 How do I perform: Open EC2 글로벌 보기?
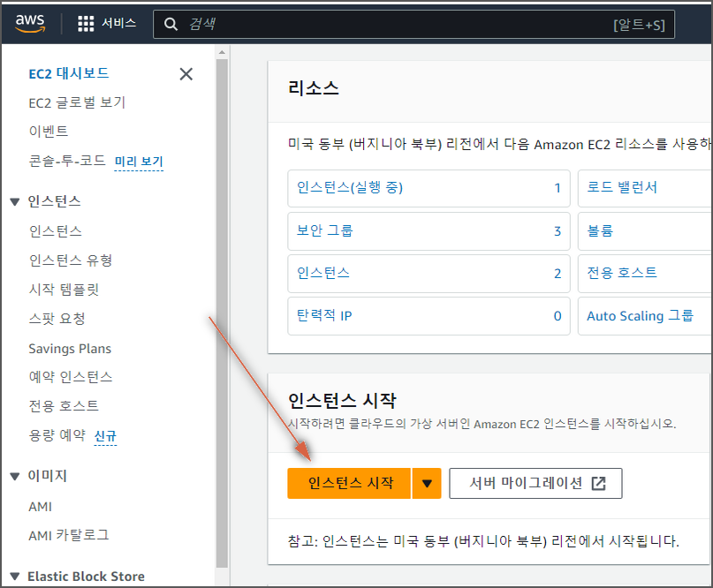[x=77, y=102]
